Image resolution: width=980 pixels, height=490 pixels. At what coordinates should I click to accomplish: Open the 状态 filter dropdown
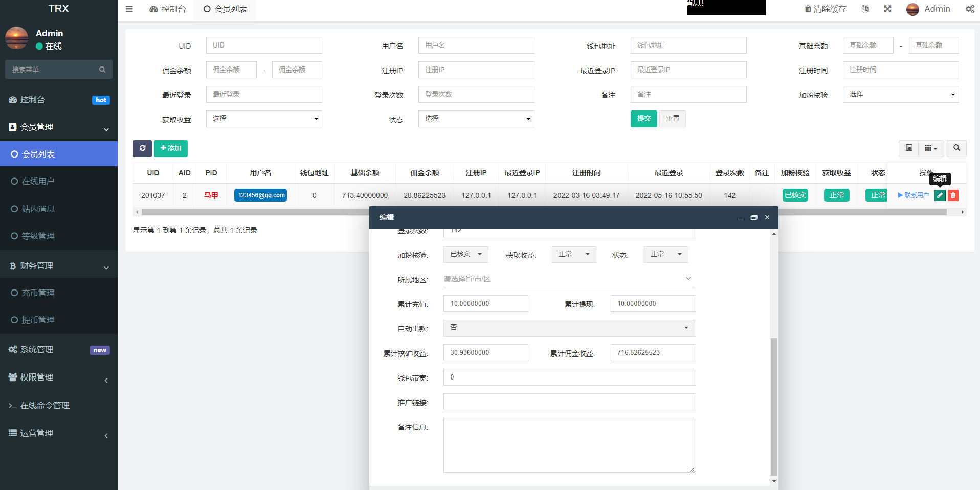[x=476, y=119]
